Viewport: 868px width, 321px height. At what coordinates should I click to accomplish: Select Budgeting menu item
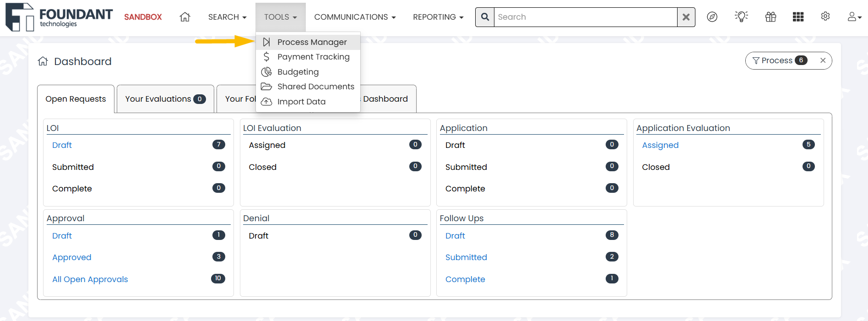tap(308, 72)
